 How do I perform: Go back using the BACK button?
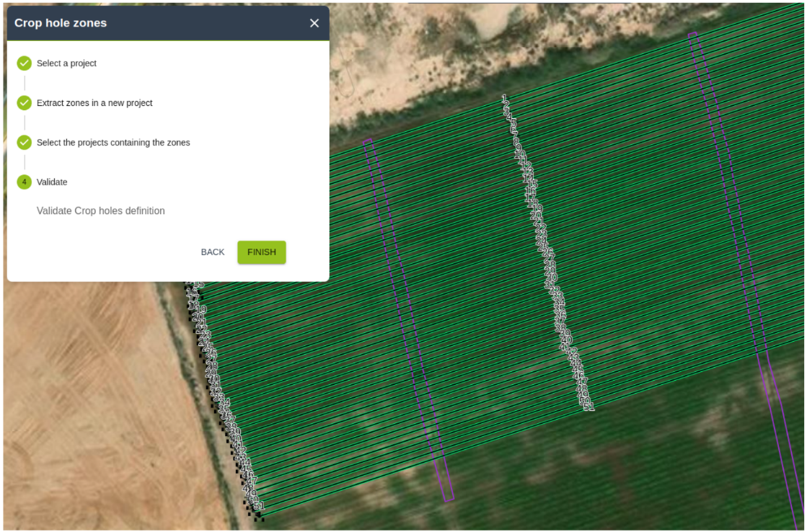pyautogui.click(x=211, y=252)
